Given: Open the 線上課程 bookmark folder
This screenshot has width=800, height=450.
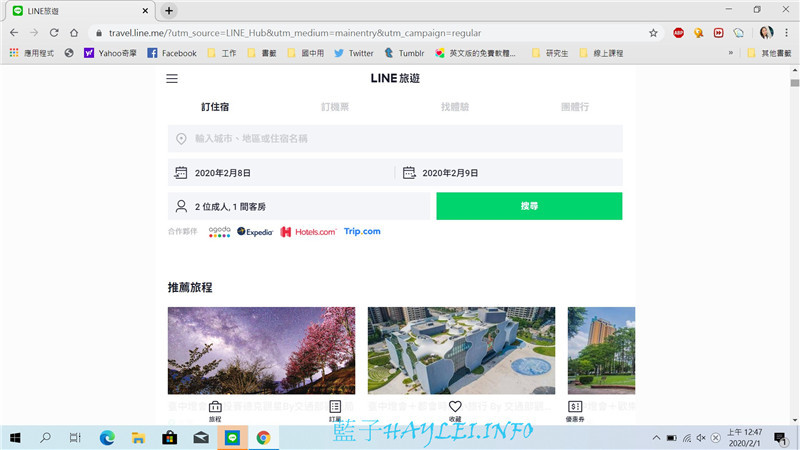Looking at the screenshot, I should pos(602,53).
